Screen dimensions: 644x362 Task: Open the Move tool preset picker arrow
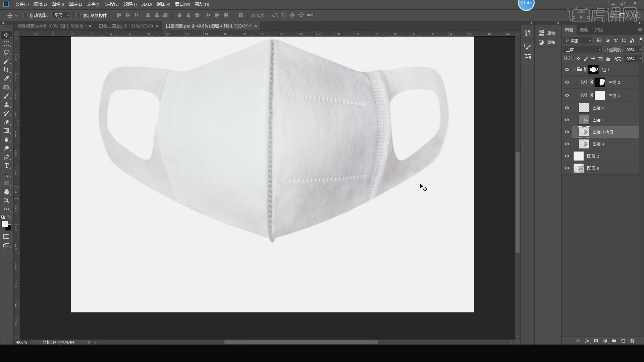[16, 15]
